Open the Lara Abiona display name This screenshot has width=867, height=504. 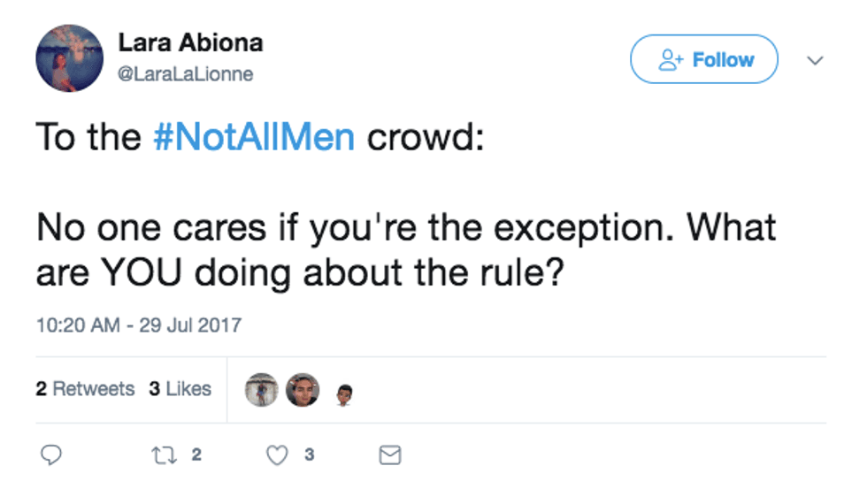click(190, 42)
